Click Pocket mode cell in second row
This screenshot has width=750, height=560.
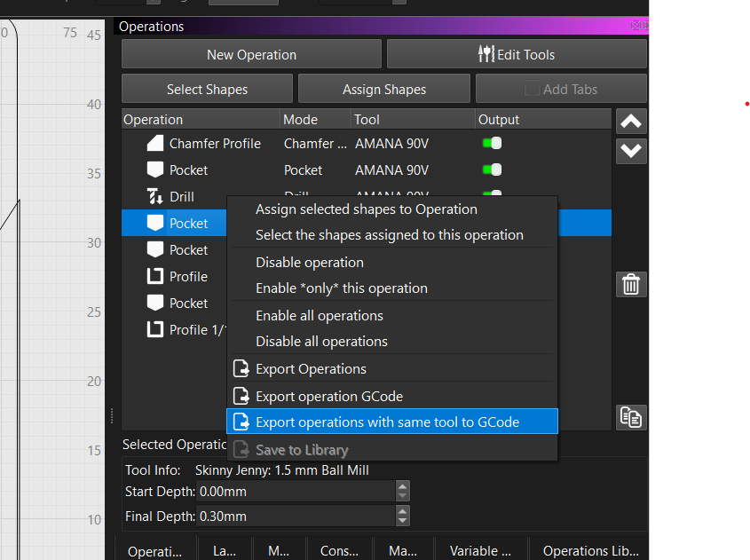[304, 170]
